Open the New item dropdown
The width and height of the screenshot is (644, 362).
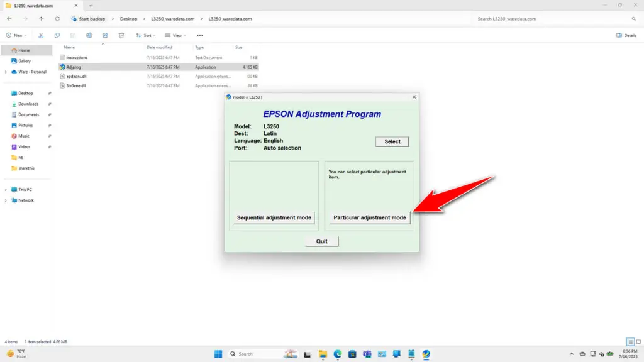[x=16, y=35]
